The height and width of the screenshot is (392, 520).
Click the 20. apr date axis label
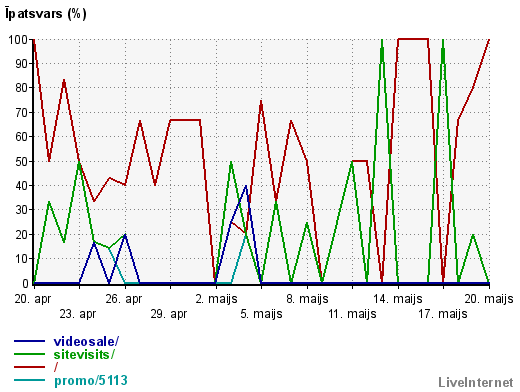pos(33,299)
